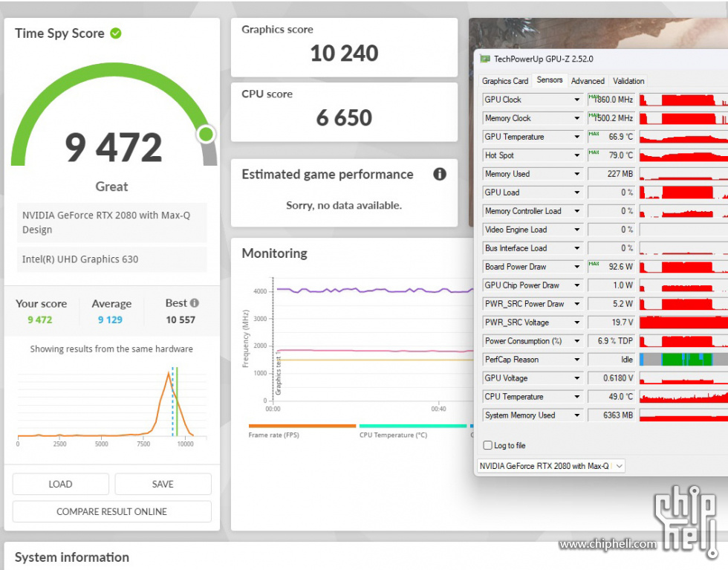Switch to the Graphics Card tab in GPU-Z
The width and height of the screenshot is (728, 570).
[505, 81]
